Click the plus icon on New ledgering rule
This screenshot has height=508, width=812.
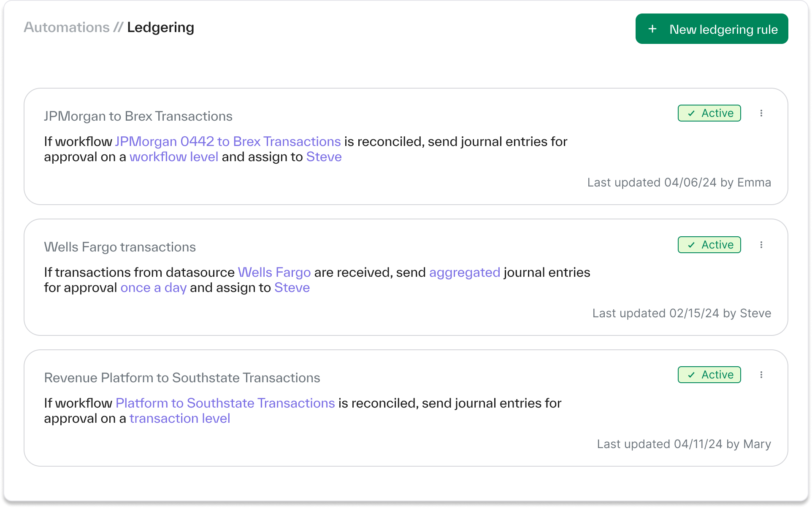pos(652,29)
